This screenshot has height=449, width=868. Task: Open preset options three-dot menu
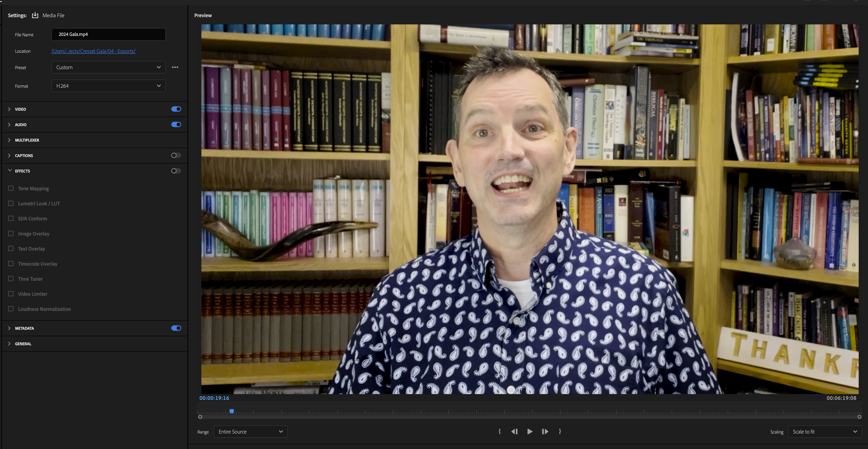click(x=175, y=67)
